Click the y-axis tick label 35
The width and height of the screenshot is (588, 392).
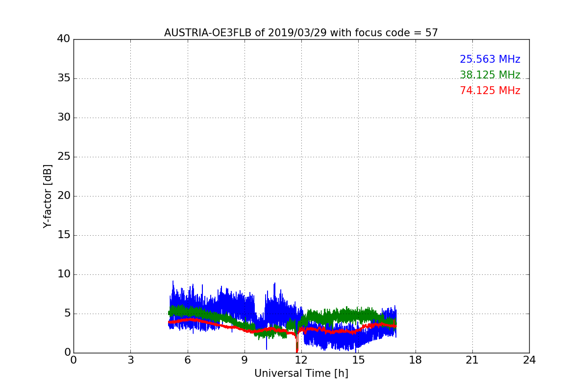(64, 78)
